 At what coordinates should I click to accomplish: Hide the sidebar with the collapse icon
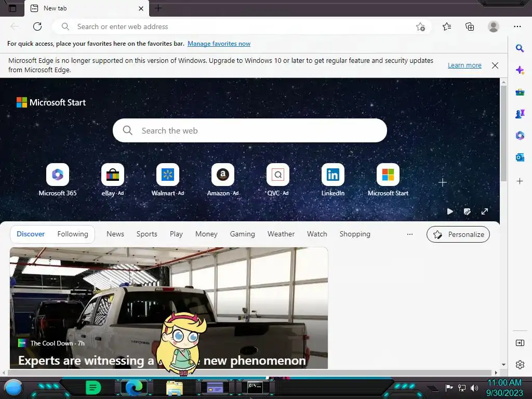tap(520, 343)
